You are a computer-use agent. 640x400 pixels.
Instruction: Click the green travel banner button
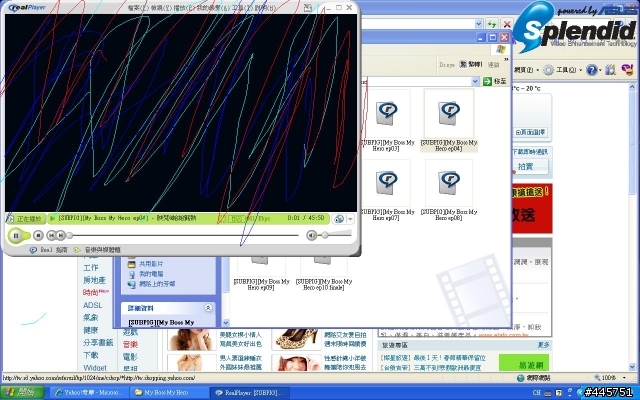523,363
